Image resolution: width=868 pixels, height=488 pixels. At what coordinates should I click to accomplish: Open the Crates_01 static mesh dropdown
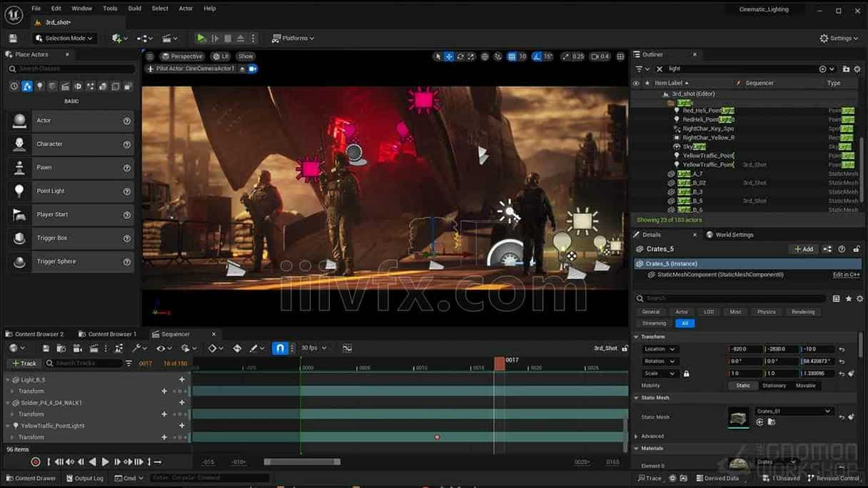click(794, 412)
